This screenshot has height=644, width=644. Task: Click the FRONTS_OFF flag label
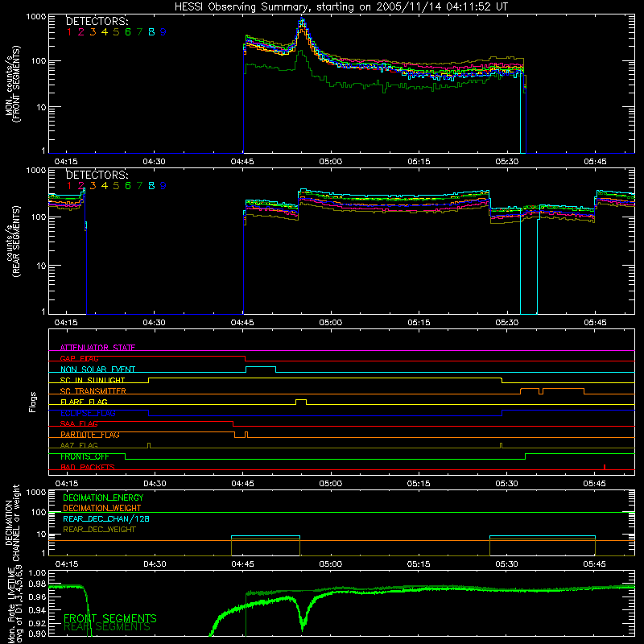(x=85, y=456)
